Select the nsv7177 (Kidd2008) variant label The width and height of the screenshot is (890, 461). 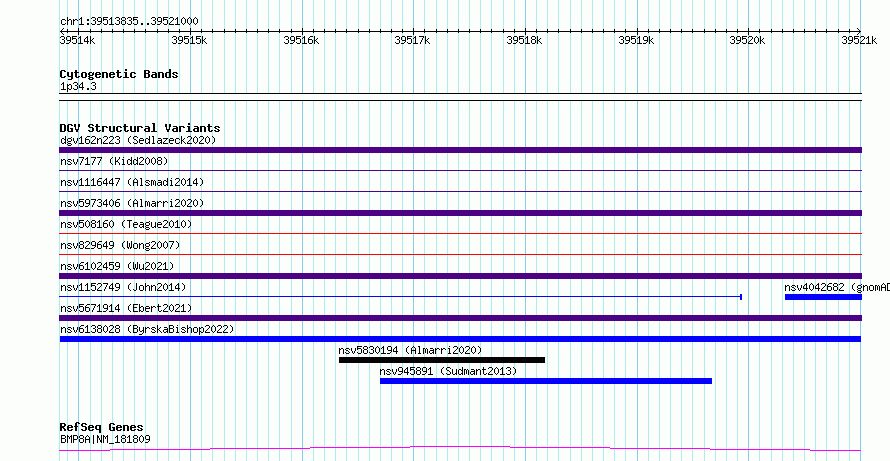[x=114, y=161]
